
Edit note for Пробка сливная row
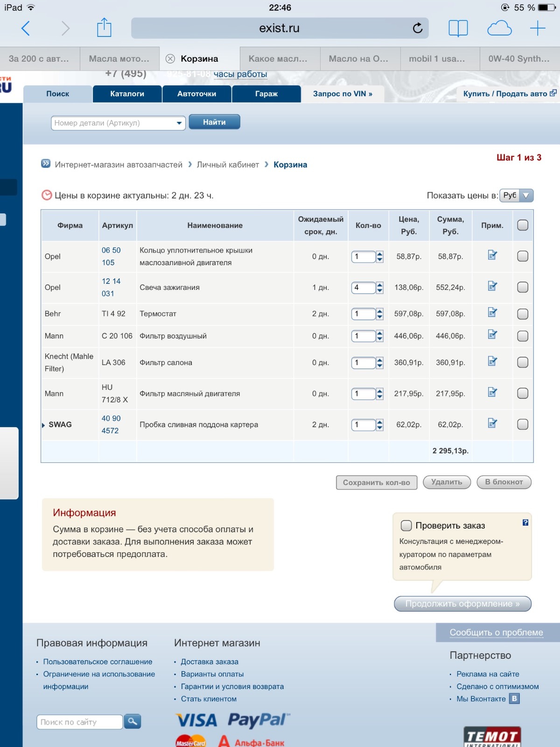coord(492,423)
